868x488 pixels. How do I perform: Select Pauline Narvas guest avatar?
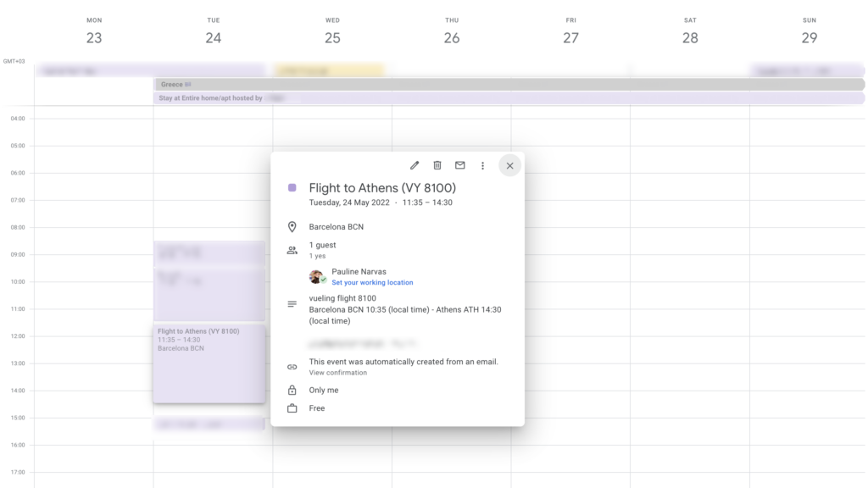[317, 277]
